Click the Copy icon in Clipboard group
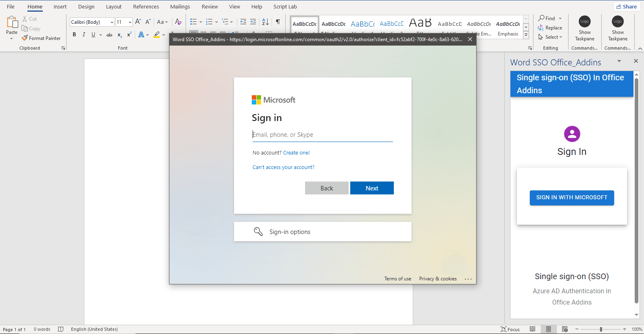Screen dimensions: 644x334 point(25,29)
